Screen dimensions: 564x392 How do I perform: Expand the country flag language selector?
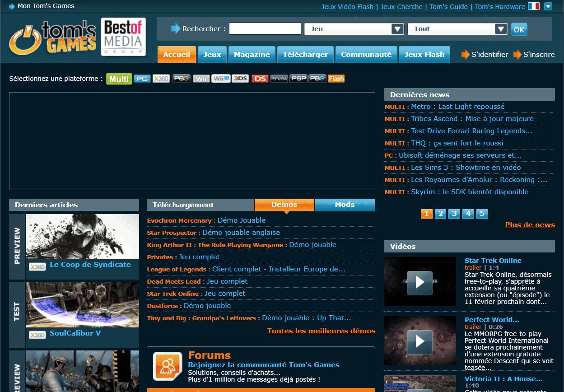548,6
